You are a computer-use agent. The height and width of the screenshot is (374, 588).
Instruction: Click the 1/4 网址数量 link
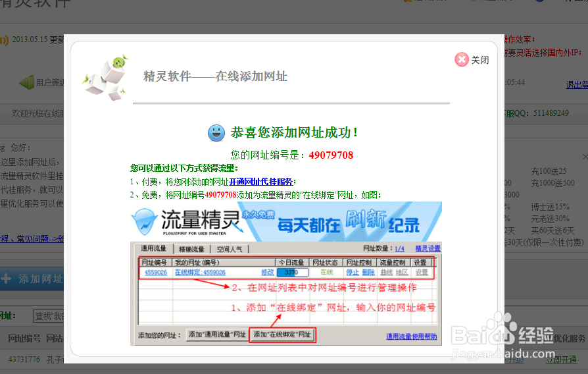[399, 249]
